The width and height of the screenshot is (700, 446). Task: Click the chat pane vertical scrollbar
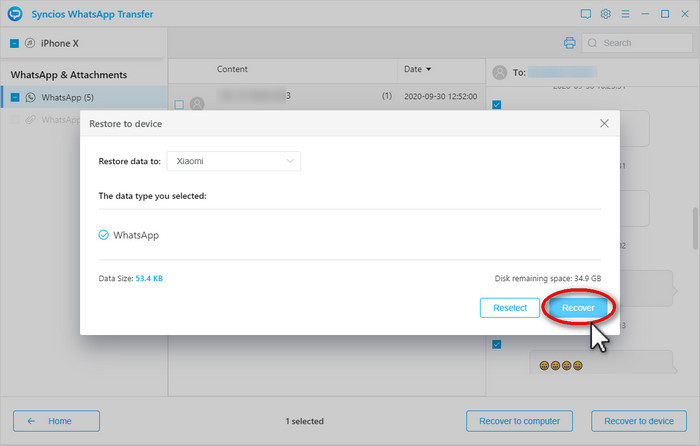tap(695, 229)
